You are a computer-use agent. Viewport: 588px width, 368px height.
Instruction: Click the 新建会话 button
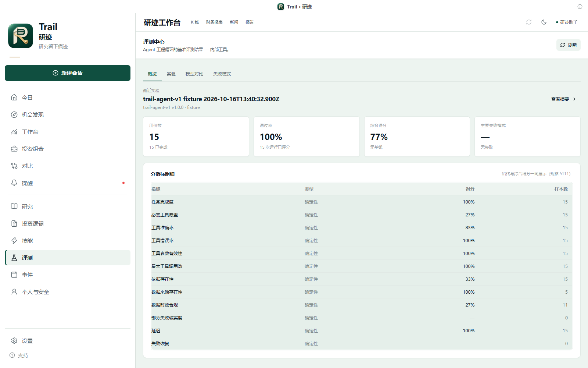(68, 73)
